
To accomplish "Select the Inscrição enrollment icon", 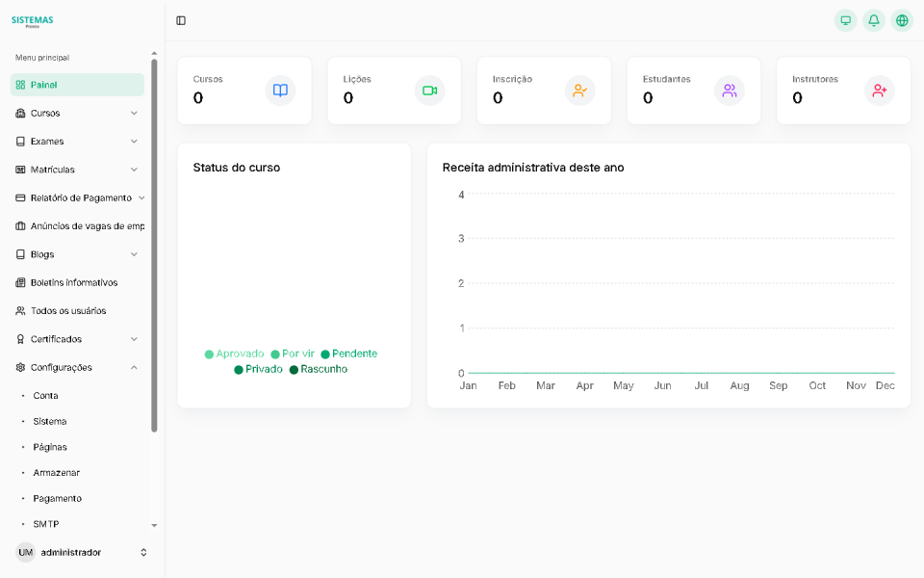I will 579,90.
